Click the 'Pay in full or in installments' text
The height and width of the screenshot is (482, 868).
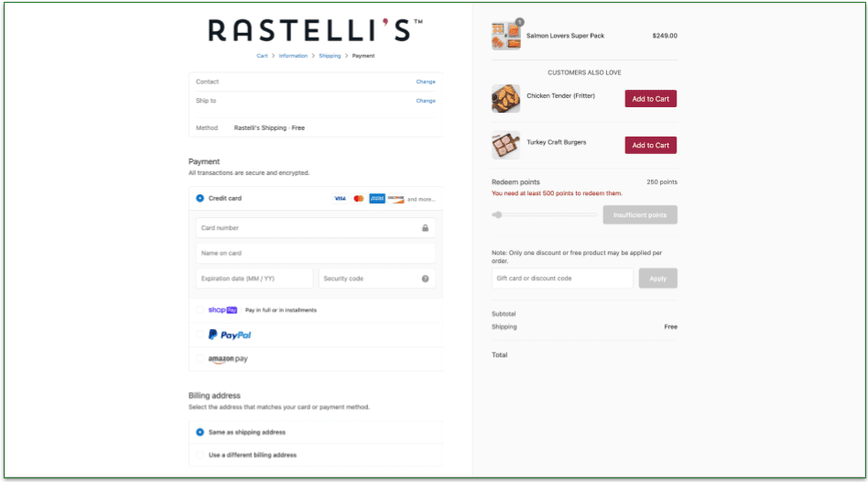[x=281, y=311]
